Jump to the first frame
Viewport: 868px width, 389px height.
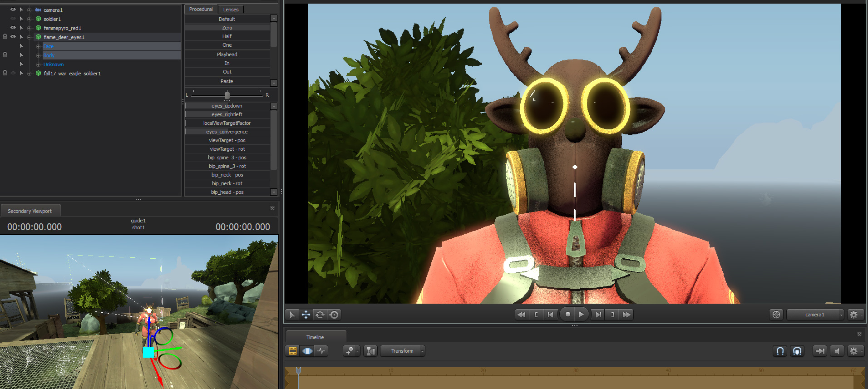(522, 315)
